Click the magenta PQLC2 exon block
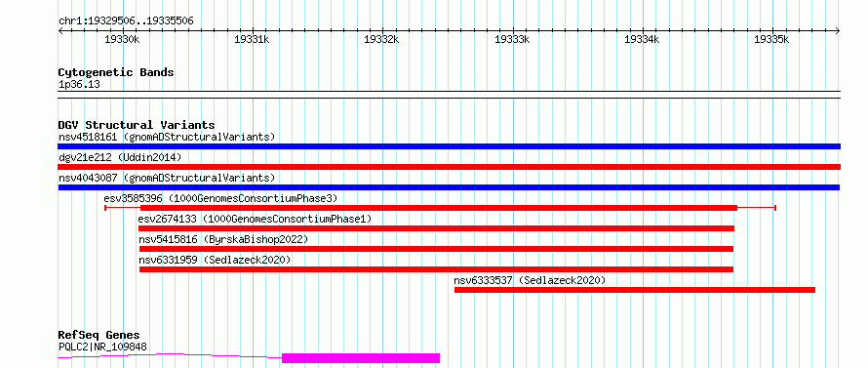 pos(361,358)
